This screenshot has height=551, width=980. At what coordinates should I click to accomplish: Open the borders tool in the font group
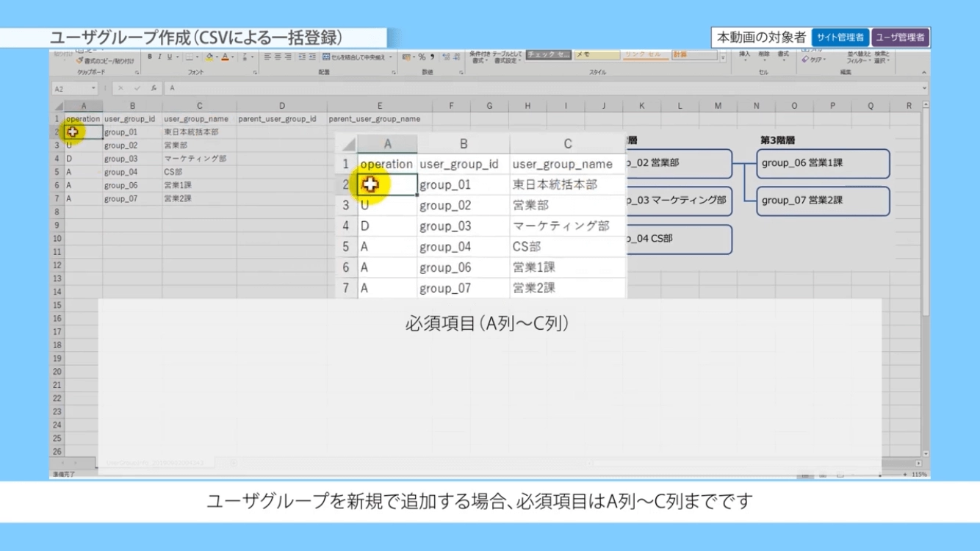(189, 57)
